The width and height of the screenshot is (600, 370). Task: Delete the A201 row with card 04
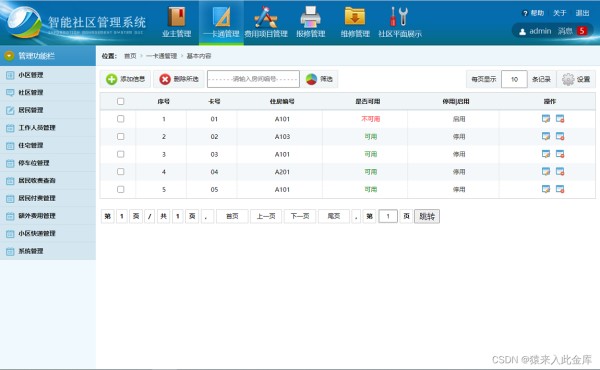(560, 171)
